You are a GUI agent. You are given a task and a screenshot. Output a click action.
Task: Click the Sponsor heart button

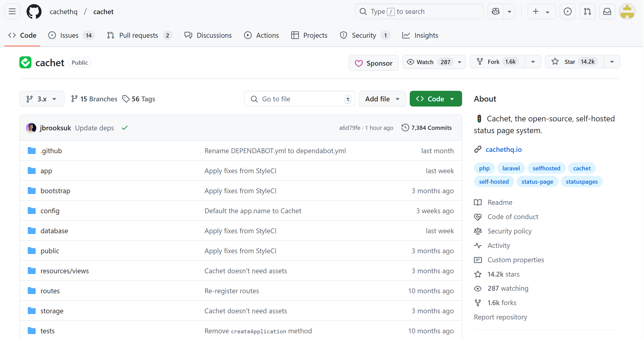click(x=374, y=63)
